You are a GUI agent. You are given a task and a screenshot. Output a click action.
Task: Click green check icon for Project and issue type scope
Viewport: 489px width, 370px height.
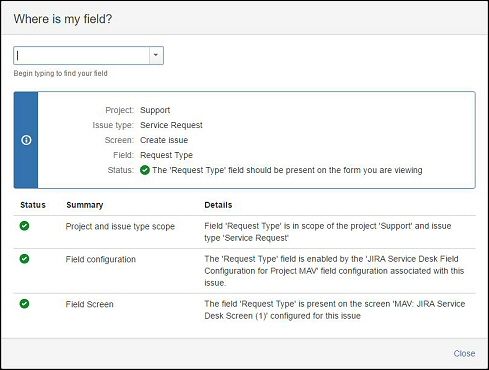[x=24, y=226]
